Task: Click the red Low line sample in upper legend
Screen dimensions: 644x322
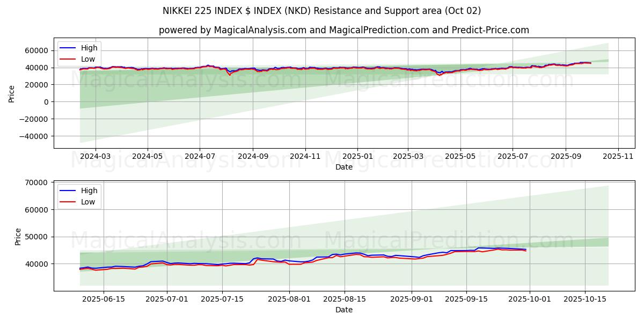Action: click(x=68, y=60)
